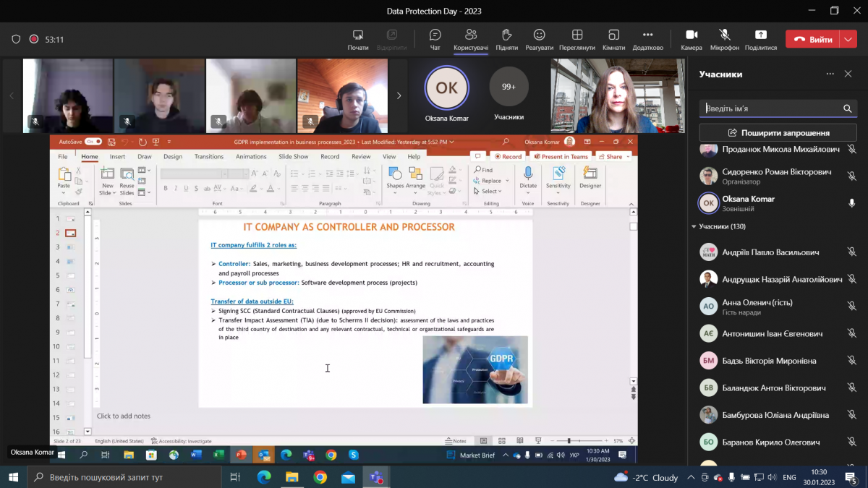The width and height of the screenshot is (868, 488).
Task: Click Slide Show icon in PowerPoint status bar
Action: [x=538, y=440]
